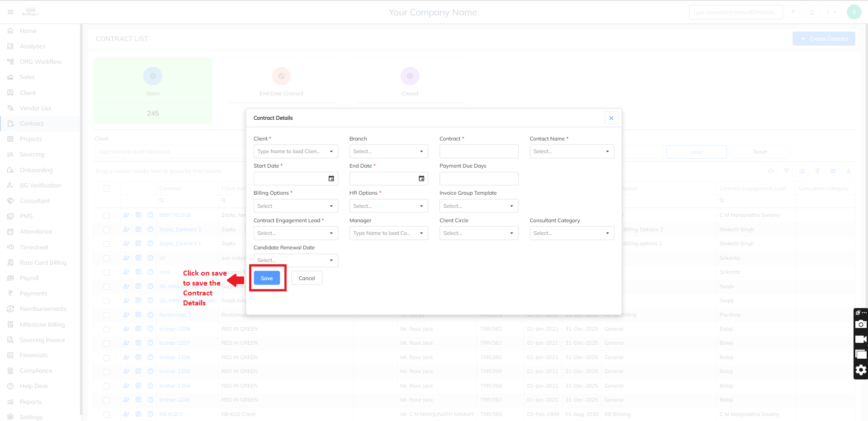
Task: Open the Invoice Group Template dropdown
Action: point(479,206)
